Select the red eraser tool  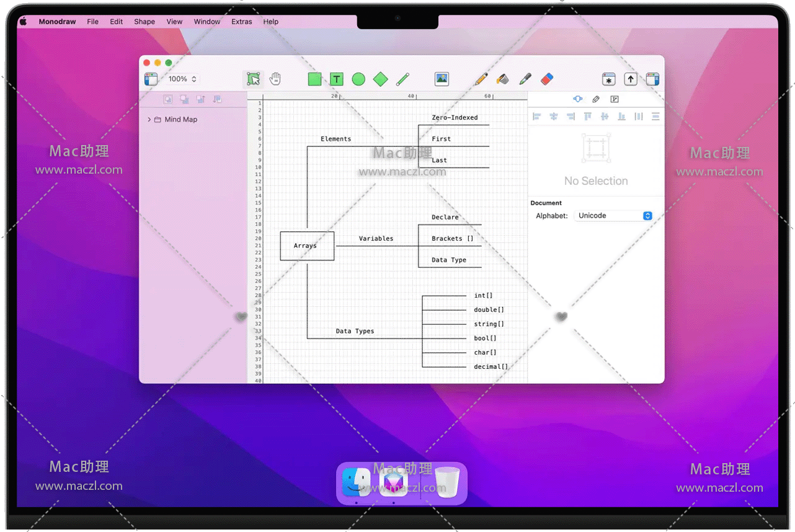coord(546,79)
